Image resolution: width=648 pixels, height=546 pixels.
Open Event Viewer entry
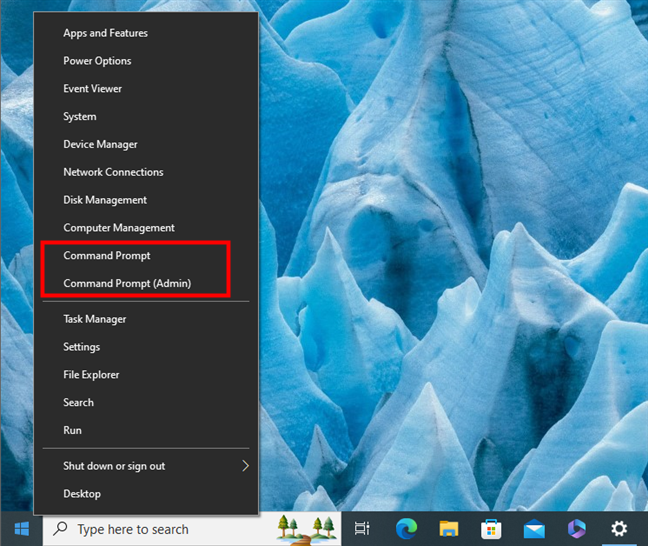click(x=146, y=88)
